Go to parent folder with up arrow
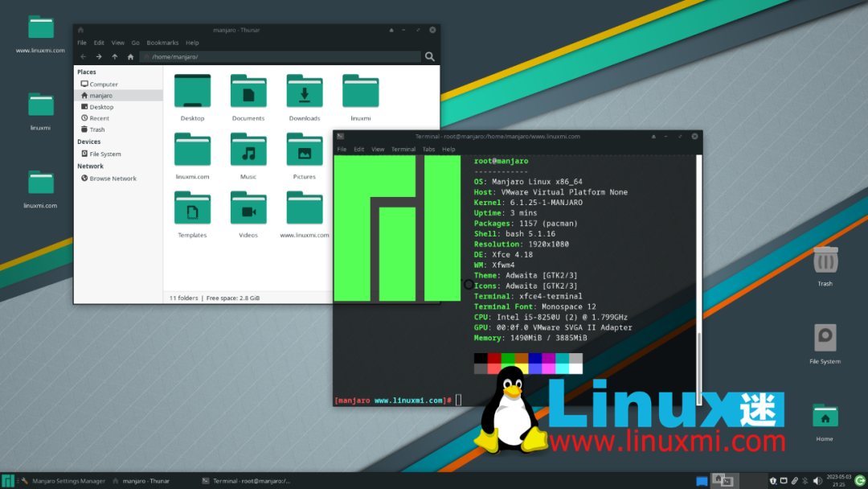868x489 pixels. 115,56
